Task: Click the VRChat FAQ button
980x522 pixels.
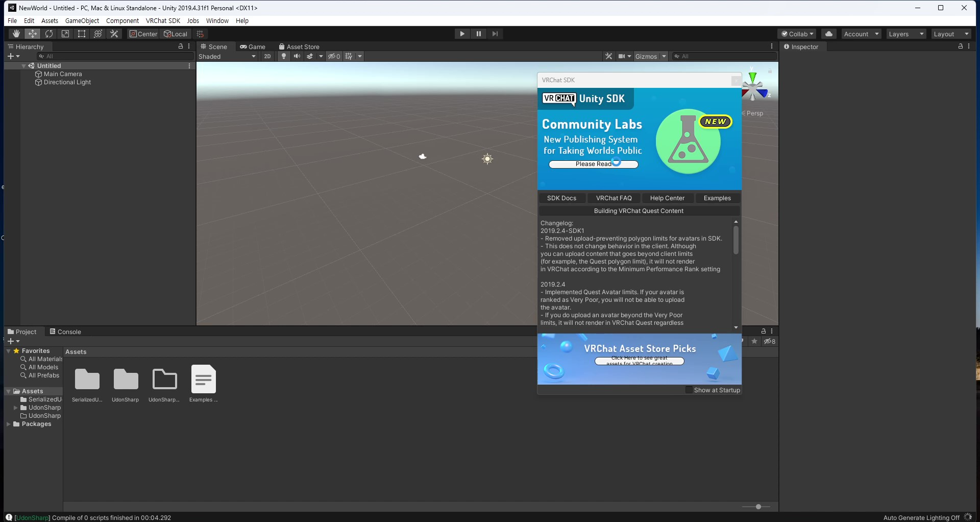Action: point(614,198)
